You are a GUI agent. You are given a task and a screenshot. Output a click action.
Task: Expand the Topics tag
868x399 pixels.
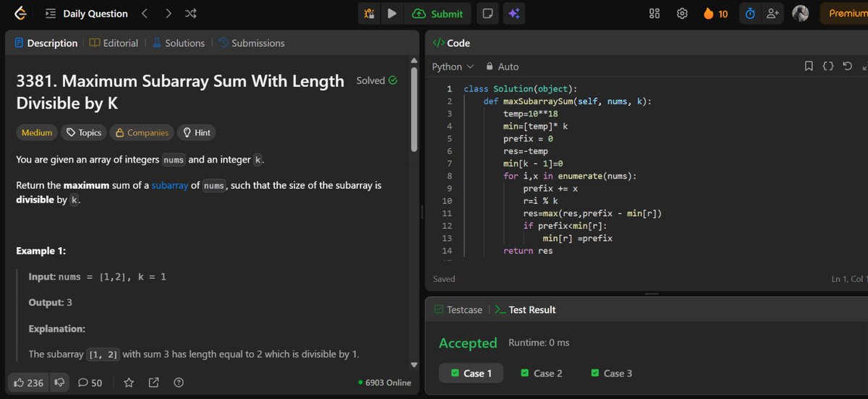(x=83, y=132)
